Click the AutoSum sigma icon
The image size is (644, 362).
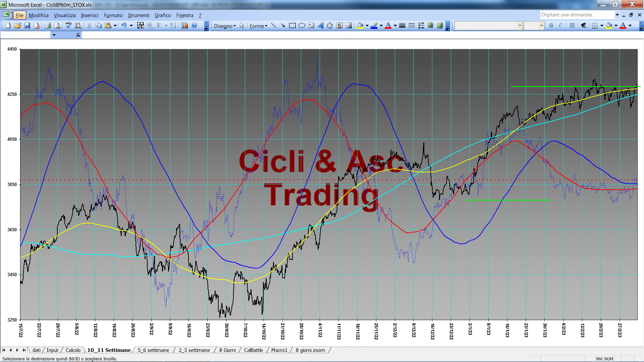click(x=159, y=25)
